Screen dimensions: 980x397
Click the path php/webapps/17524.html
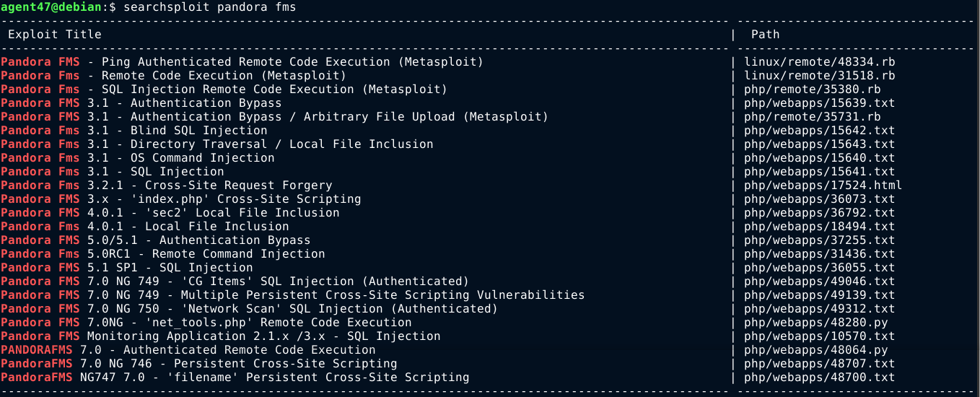(x=823, y=186)
